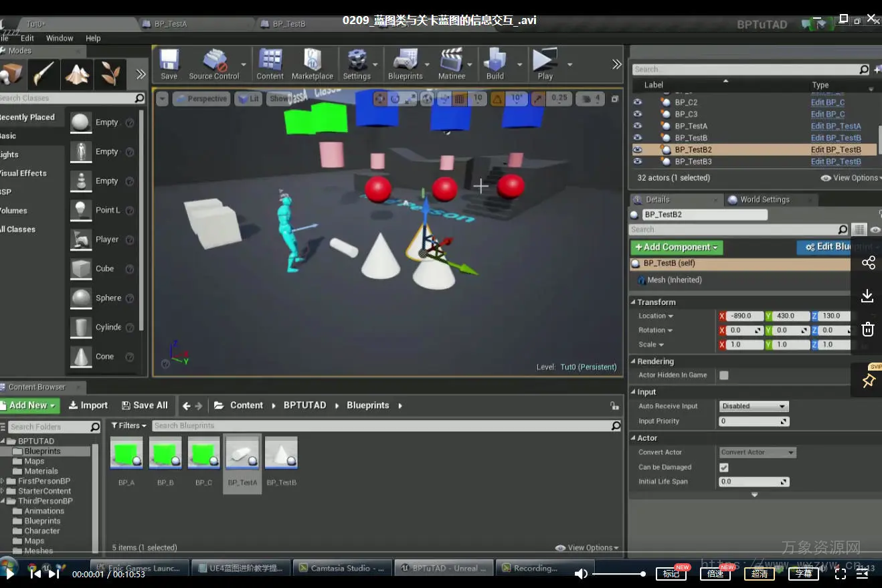882x588 pixels.
Task: Click the Save All button
Action: pyautogui.click(x=145, y=405)
